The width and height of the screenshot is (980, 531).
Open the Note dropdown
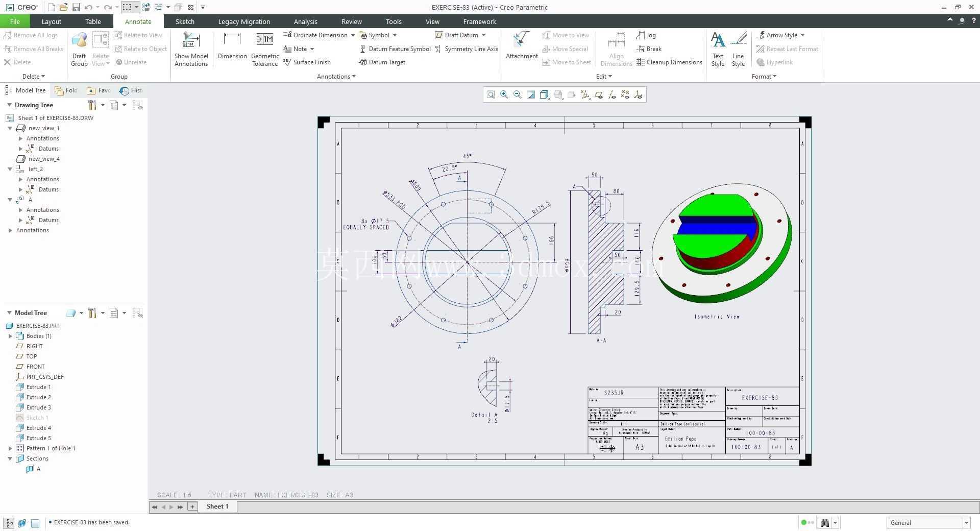(312, 49)
